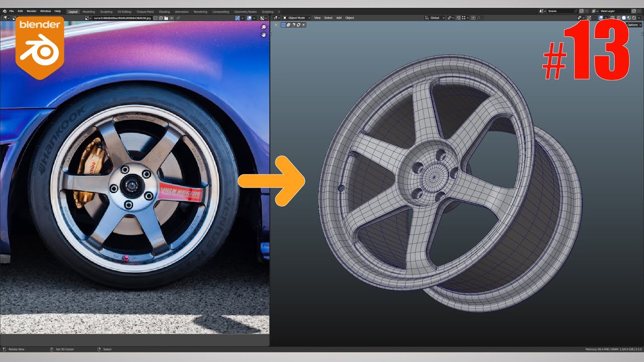Switch to the Rendering workspace tab

click(x=200, y=12)
